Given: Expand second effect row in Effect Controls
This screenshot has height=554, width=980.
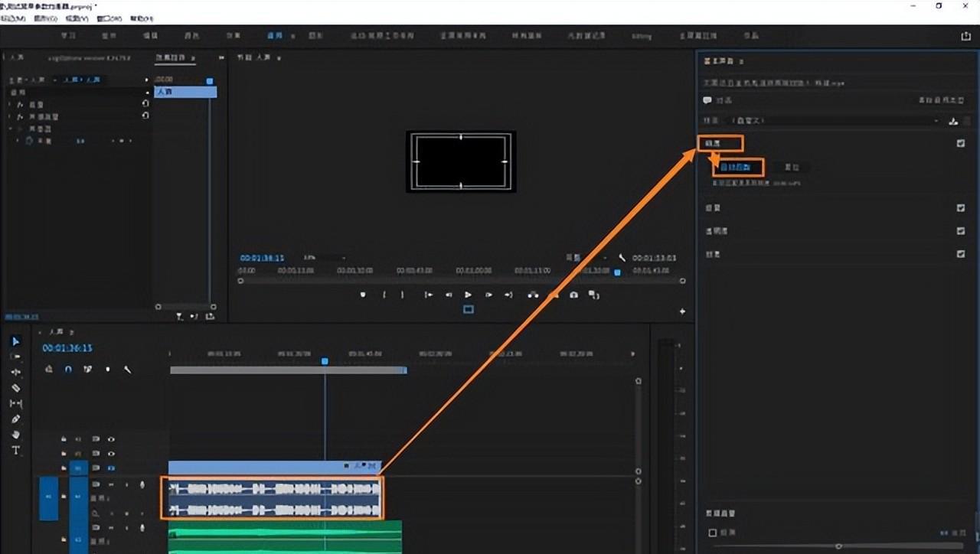Looking at the screenshot, I should tap(11, 116).
